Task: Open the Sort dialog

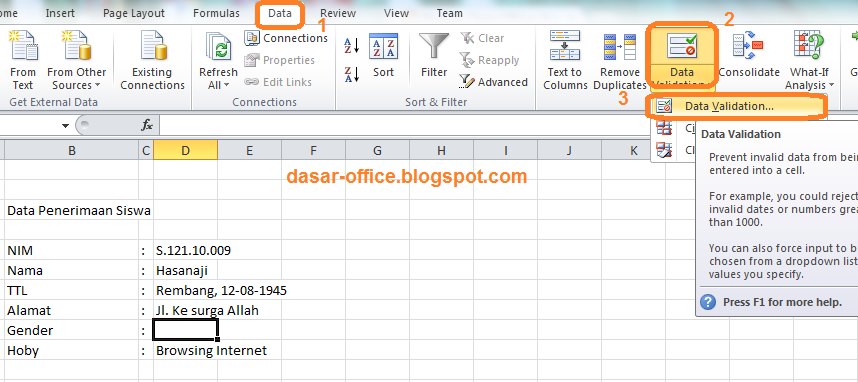Action: 383,56
